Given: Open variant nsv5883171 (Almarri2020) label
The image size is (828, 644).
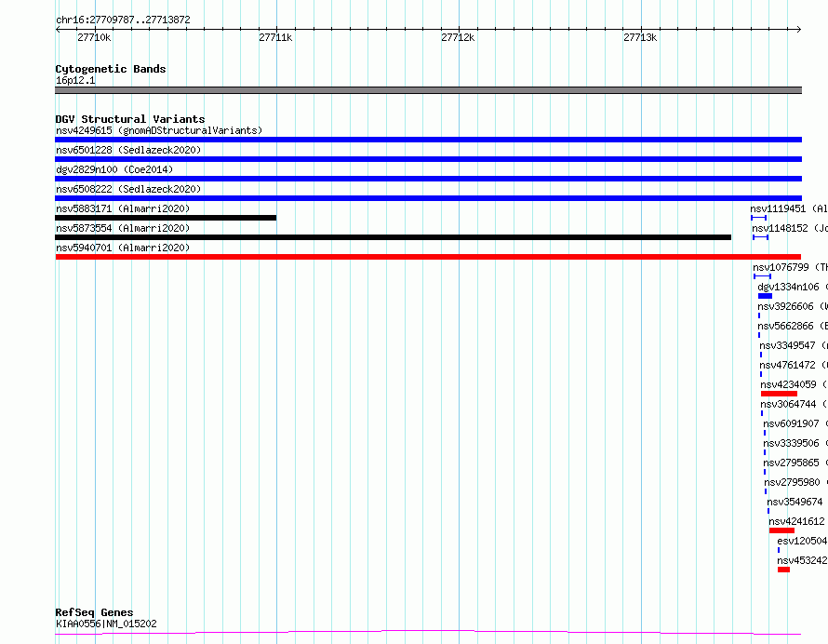Looking at the screenshot, I should click(x=123, y=208).
